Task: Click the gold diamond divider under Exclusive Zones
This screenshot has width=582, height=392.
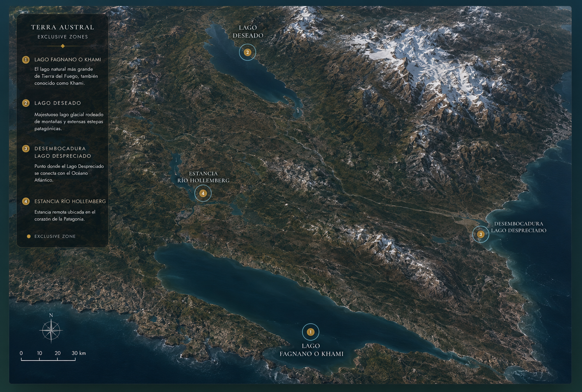Action: pyautogui.click(x=63, y=46)
